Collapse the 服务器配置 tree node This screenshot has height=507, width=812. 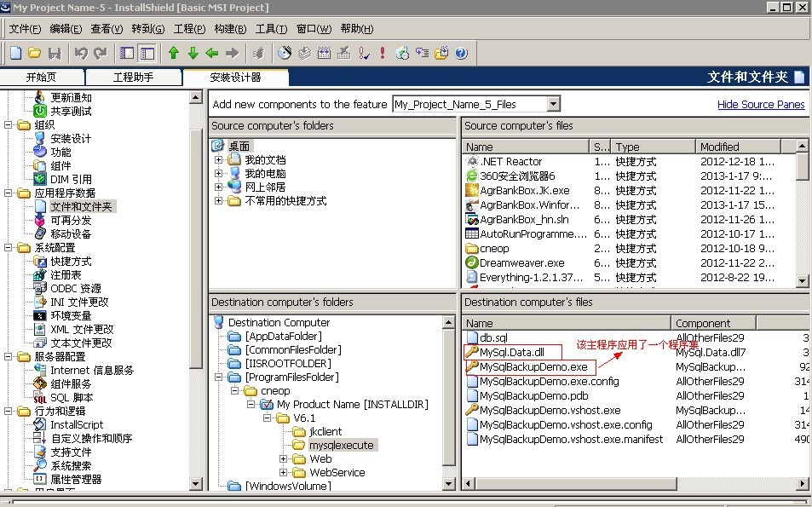(x=9, y=356)
